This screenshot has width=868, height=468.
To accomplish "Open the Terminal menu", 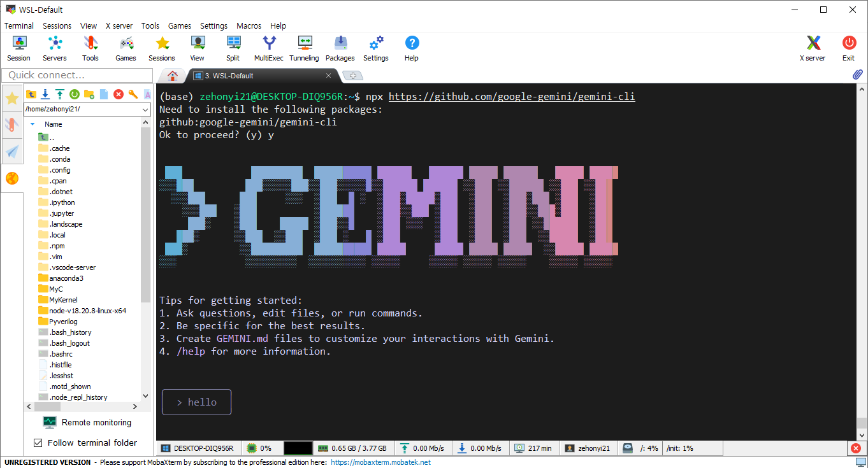I will [x=19, y=26].
